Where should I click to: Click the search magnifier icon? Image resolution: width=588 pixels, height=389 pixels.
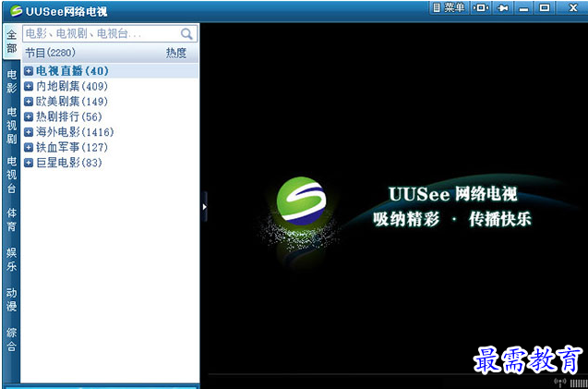pyautogui.click(x=186, y=34)
